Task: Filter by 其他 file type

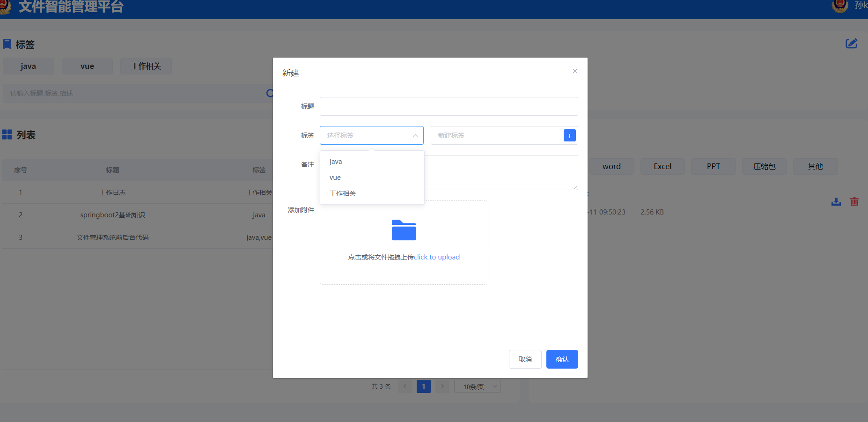Action: 816,166
